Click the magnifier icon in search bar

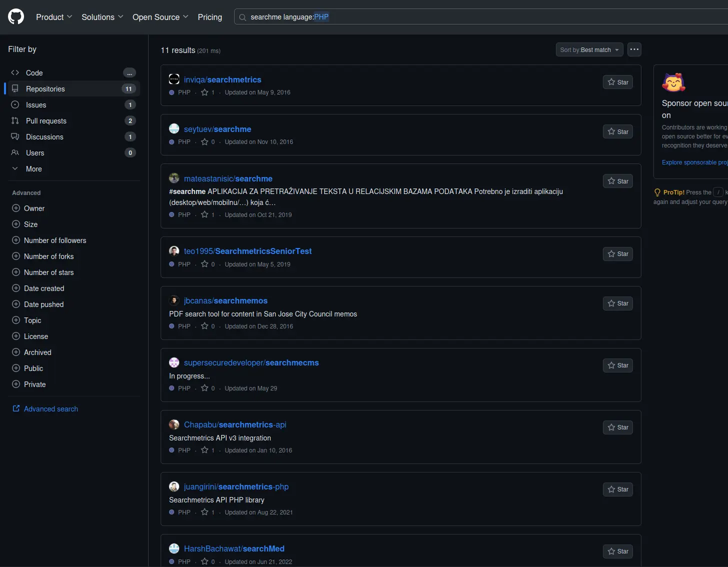(x=243, y=17)
